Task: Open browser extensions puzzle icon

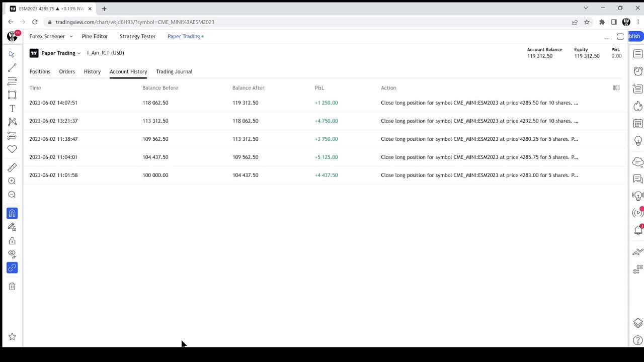Action: [x=602, y=22]
